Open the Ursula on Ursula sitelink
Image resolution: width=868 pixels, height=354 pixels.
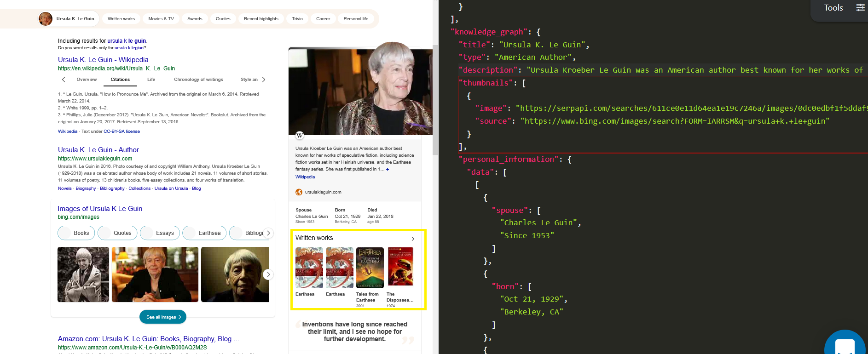[x=171, y=188]
